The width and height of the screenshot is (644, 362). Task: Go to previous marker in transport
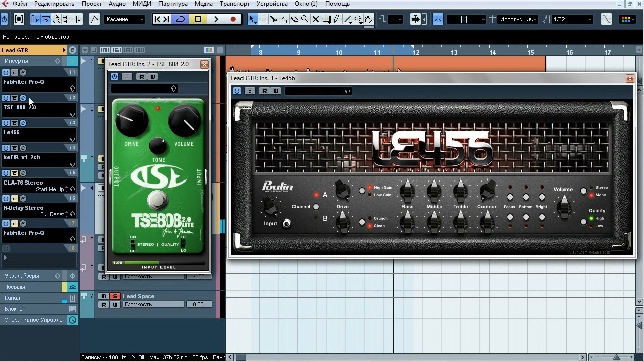[157, 19]
